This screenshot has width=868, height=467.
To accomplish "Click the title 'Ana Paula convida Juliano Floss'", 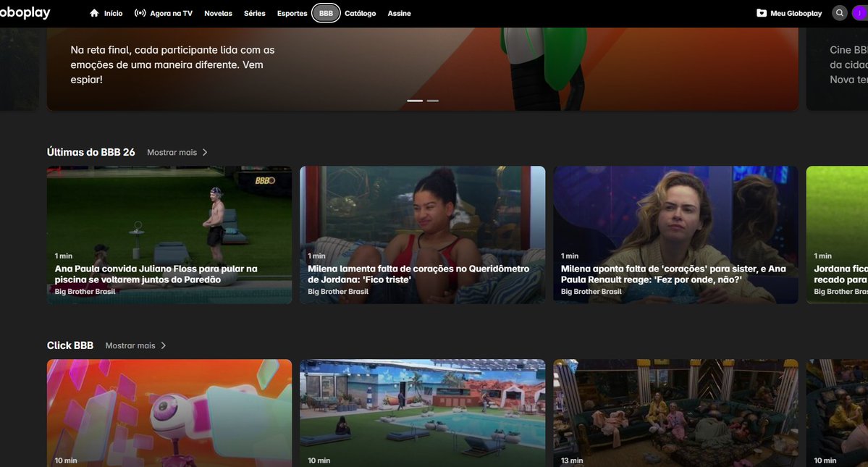I will 156,274.
